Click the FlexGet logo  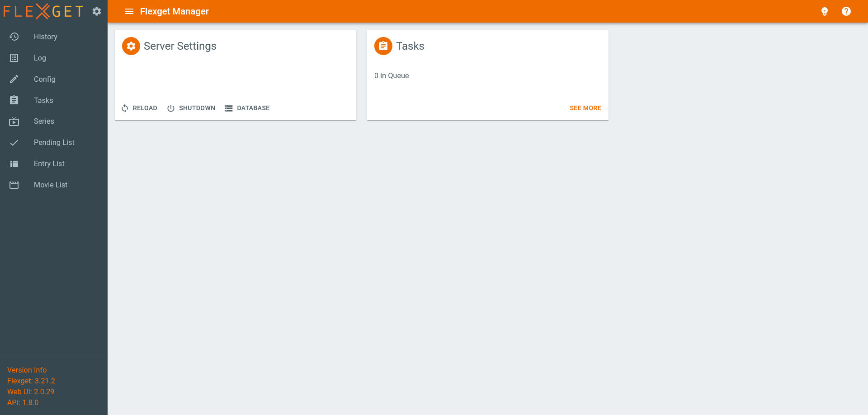[43, 11]
